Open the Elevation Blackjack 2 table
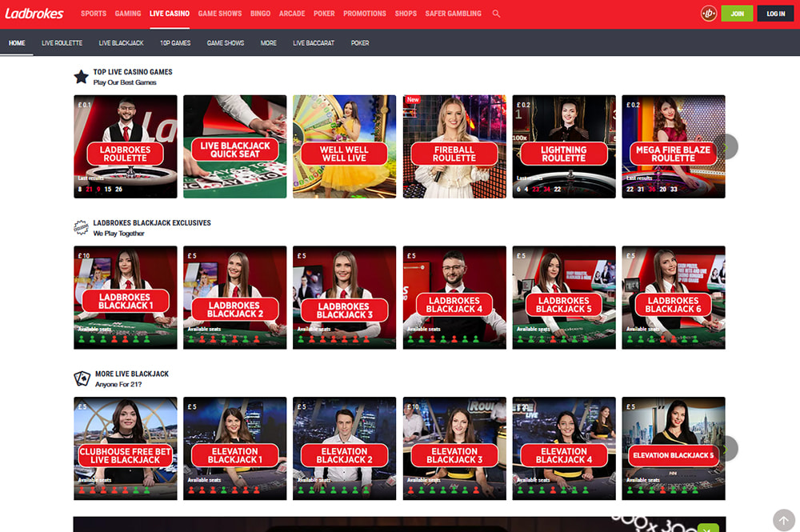The image size is (800, 532). point(344,448)
